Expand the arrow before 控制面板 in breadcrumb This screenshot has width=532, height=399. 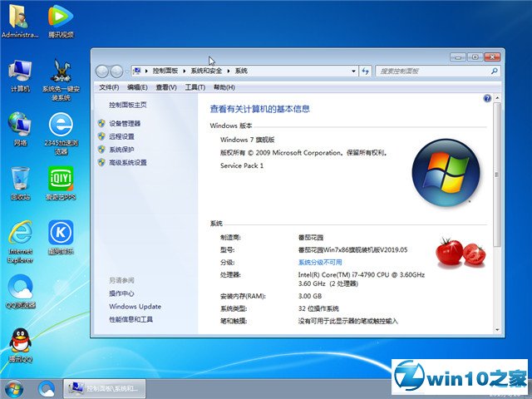[x=146, y=71]
